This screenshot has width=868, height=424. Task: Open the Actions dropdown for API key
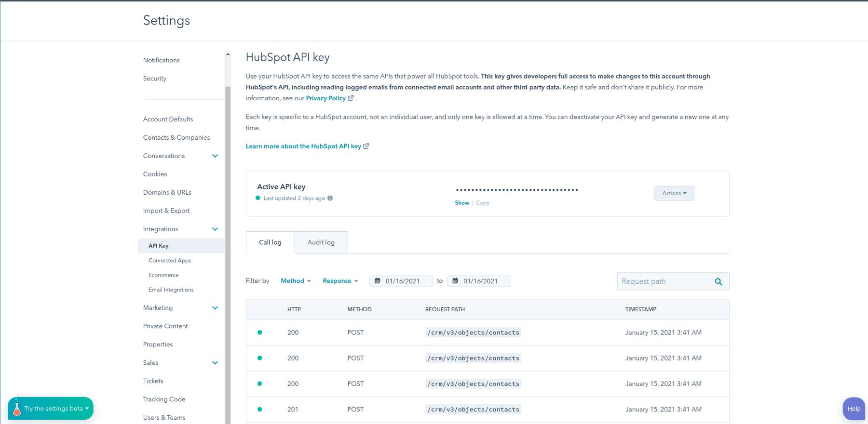point(674,193)
